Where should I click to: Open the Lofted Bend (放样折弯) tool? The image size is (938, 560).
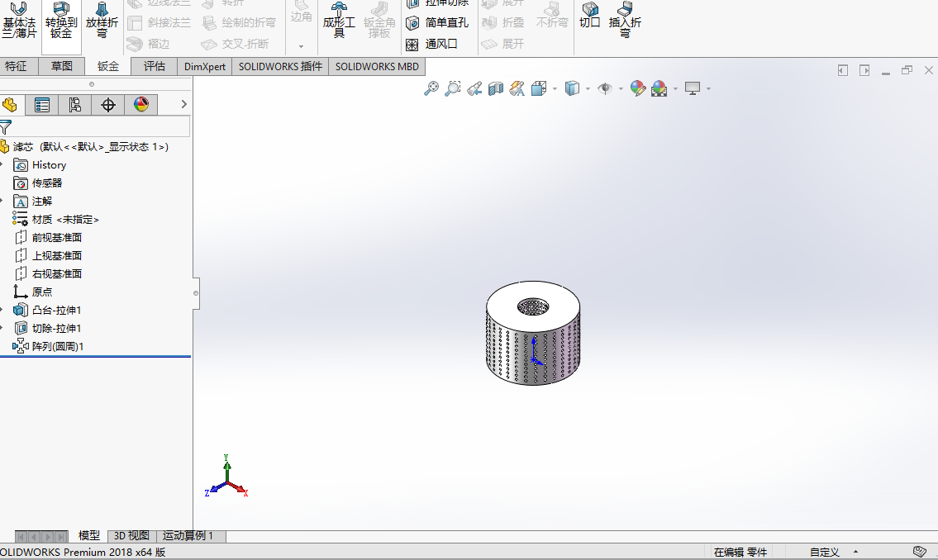tap(102, 20)
